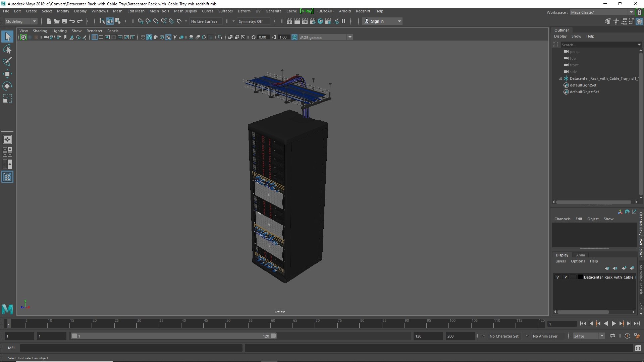The height and width of the screenshot is (362, 644).
Task: Toggle auto keyframe button
Action: (x=627, y=336)
